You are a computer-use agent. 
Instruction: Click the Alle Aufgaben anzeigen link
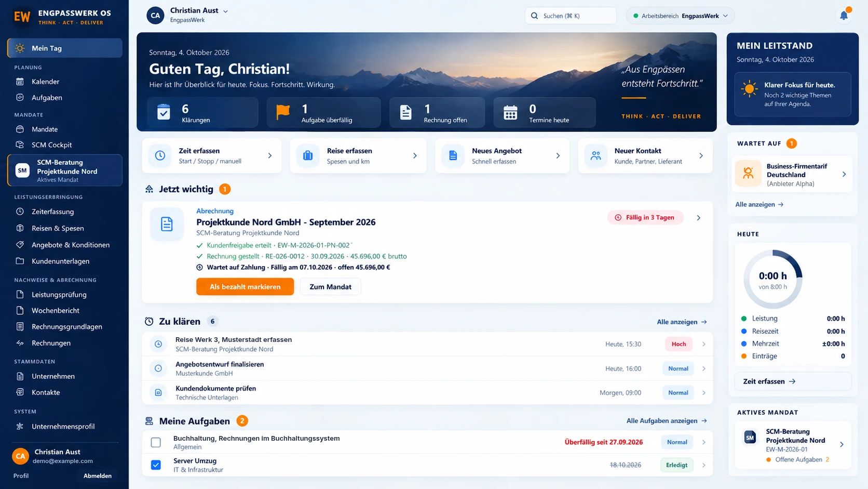[x=667, y=421]
